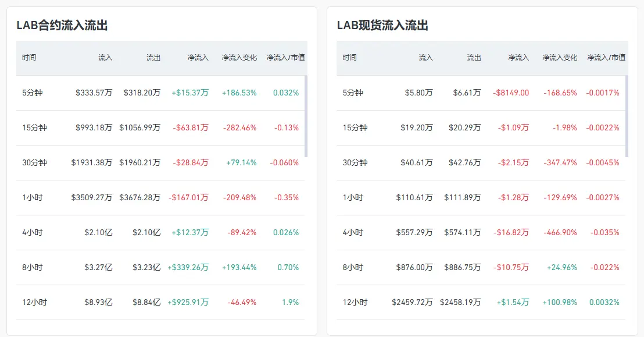Sort spot table by 流出 header
644x337 pixels.
click(474, 58)
